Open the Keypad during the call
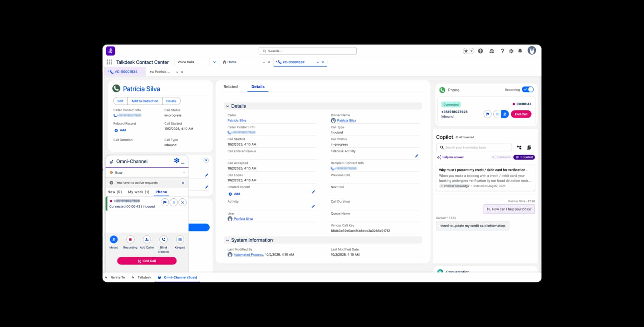The width and height of the screenshot is (644, 327). click(x=180, y=239)
